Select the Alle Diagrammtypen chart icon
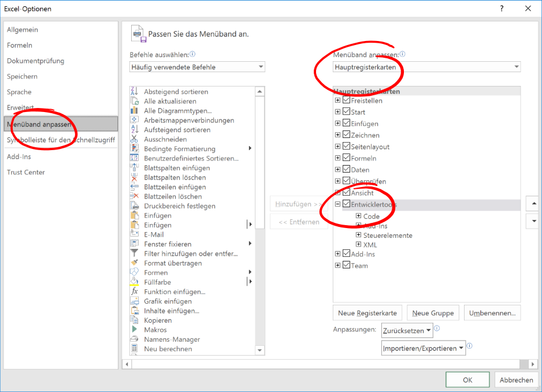The height and width of the screenshot is (392, 542). point(134,111)
